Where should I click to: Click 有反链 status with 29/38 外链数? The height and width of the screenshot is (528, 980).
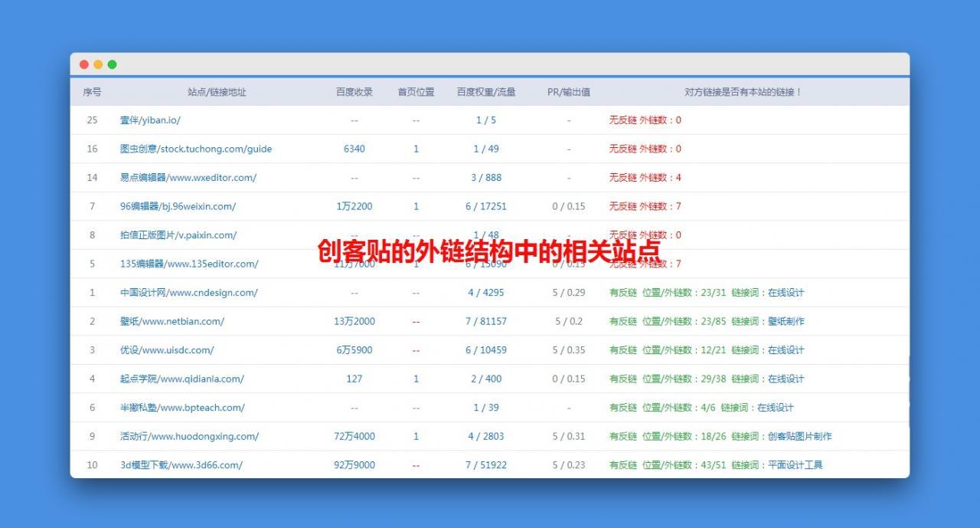pyautogui.click(x=707, y=379)
